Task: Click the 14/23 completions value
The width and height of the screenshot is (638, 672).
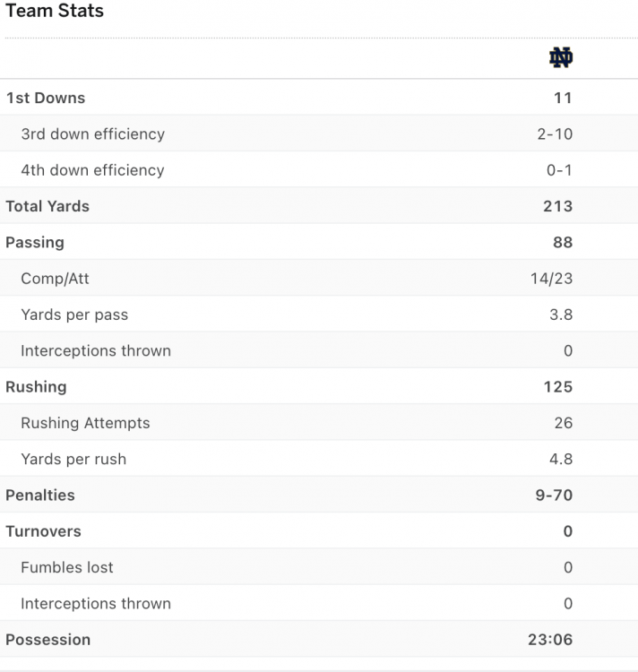Action: tap(551, 279)
